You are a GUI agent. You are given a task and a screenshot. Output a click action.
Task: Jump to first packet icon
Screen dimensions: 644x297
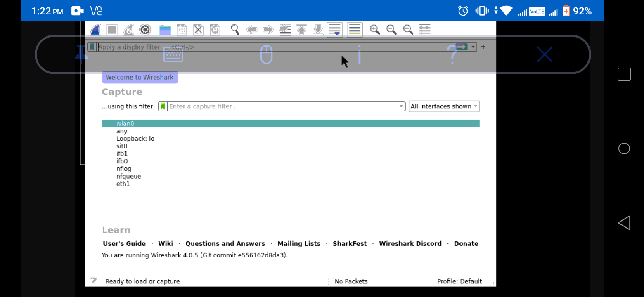click(302, 30)
